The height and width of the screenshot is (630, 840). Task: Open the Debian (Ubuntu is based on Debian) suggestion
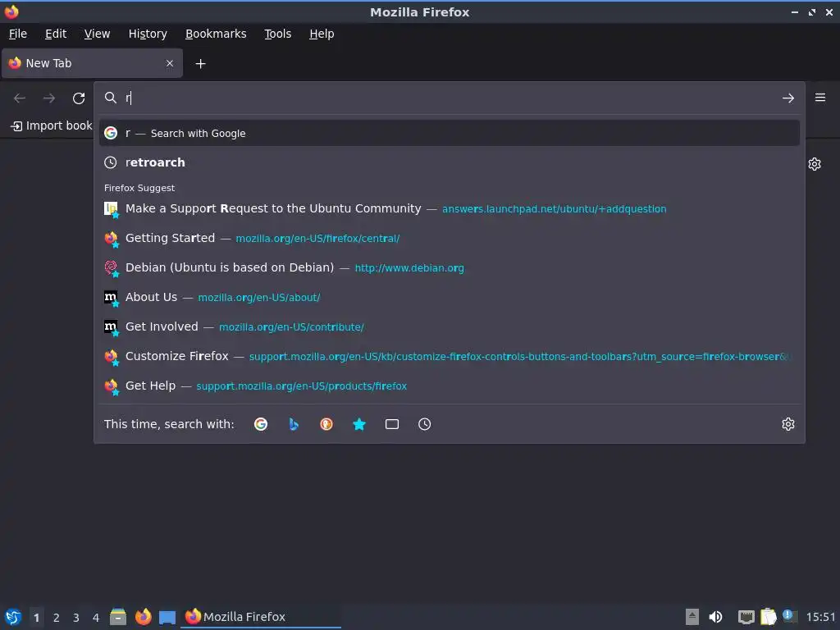[x=450, y=267]
